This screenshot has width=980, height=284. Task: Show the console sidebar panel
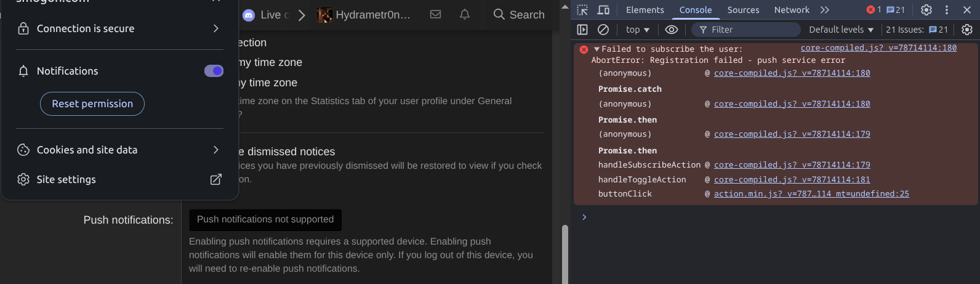pyautogui.click(x=582, y=30)
